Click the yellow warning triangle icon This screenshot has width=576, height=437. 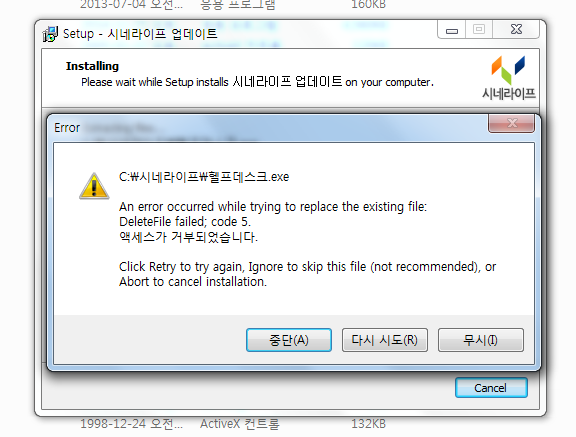click(x=94, y=186)
